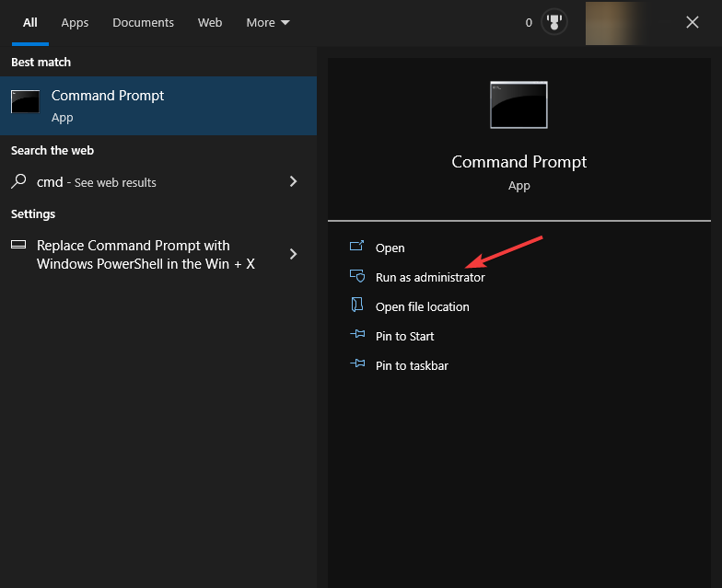722x588 pixels.
Task: Expand the cmd web results chevron
Action: 293,181
